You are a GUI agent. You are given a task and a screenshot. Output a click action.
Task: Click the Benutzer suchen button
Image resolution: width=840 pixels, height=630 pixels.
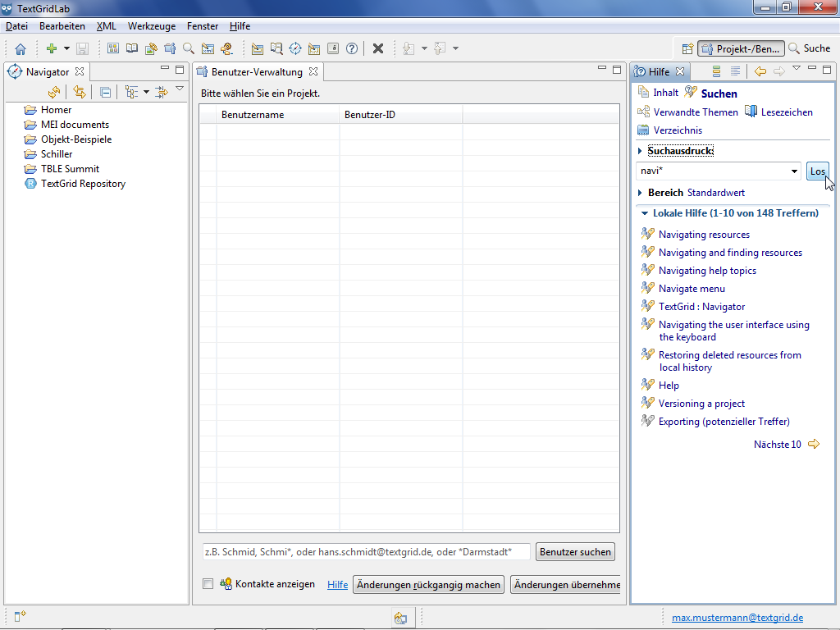click(575, 552)
